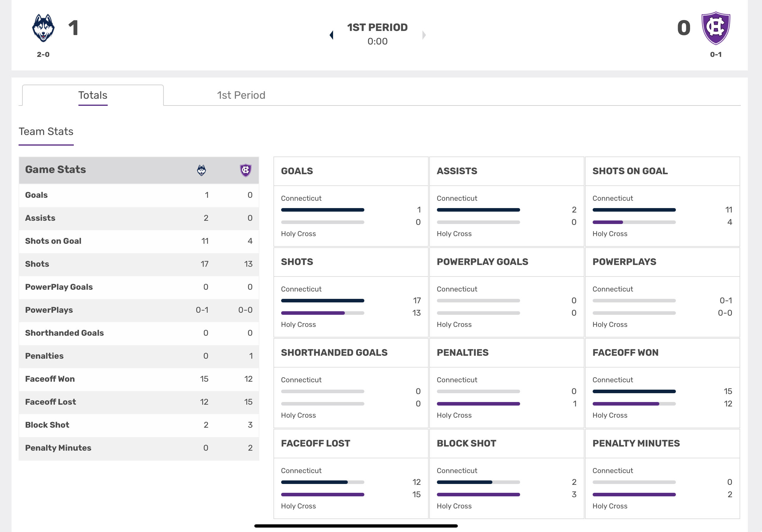Image resolution: width=762 pixels, height=532 pixels.
Task: Click the PENALTY MINUTES card heading
Action: 636,444
